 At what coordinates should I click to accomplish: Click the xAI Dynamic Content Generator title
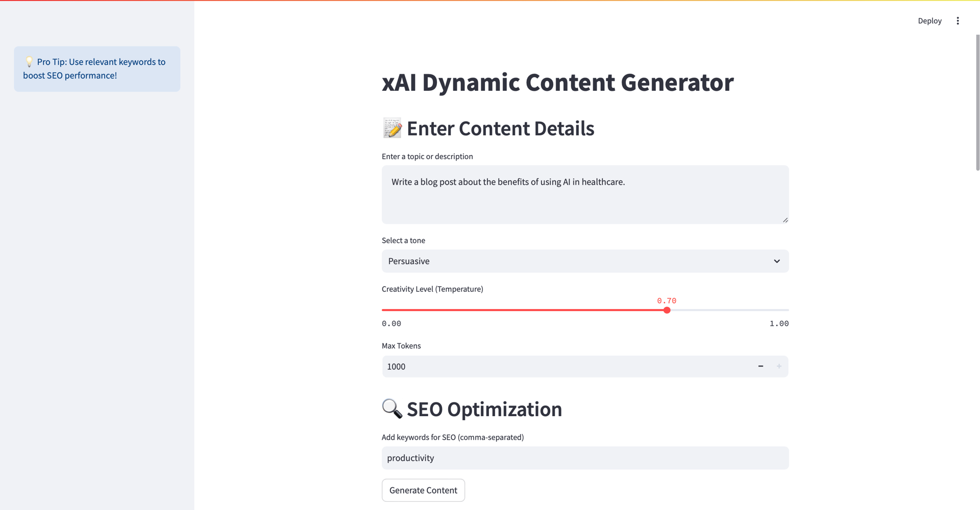(557, 83)
